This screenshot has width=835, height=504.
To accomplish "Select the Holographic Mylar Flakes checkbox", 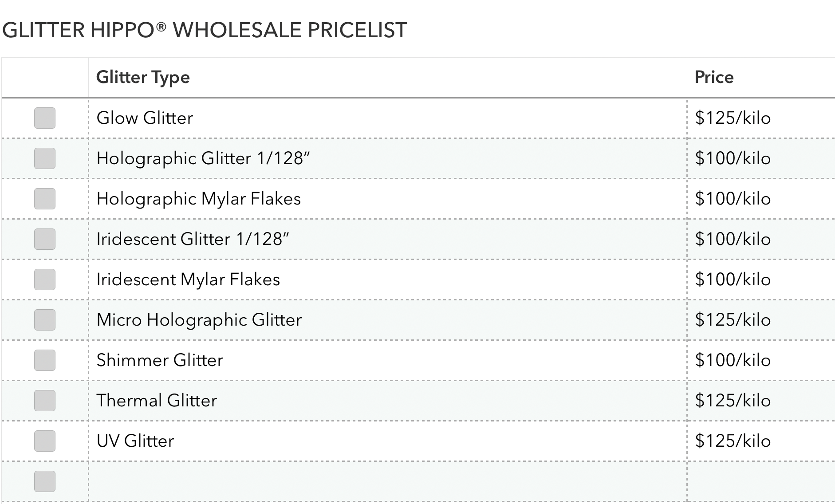I will pos(45,199).
